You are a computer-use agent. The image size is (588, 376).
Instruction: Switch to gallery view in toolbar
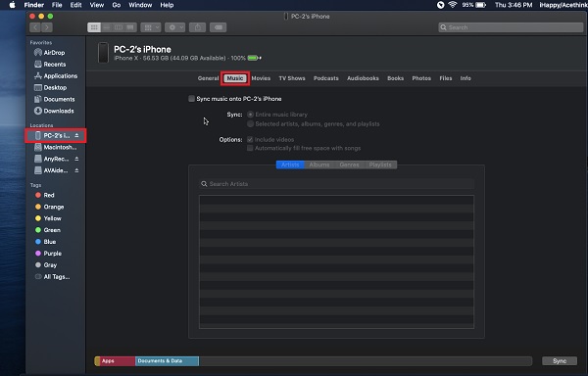tap(130, 27)
